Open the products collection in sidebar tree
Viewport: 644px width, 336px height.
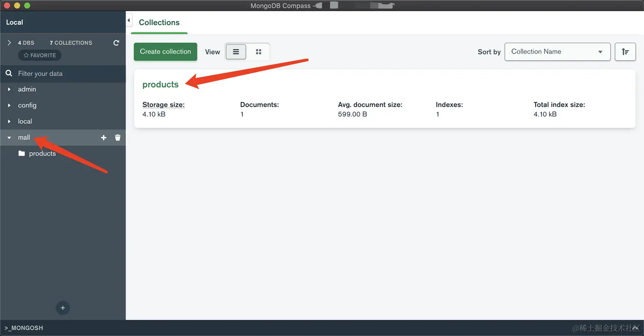42,154
